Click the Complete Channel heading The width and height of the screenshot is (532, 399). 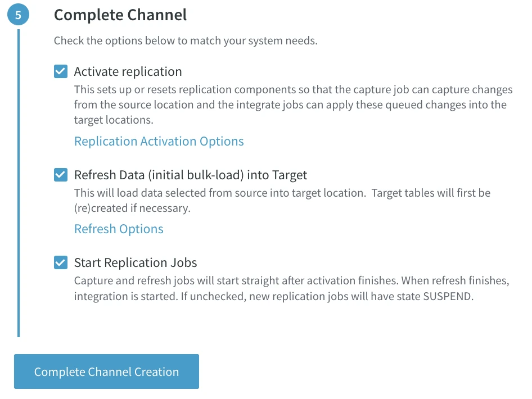pyautogui.click(x=120, y=15)
